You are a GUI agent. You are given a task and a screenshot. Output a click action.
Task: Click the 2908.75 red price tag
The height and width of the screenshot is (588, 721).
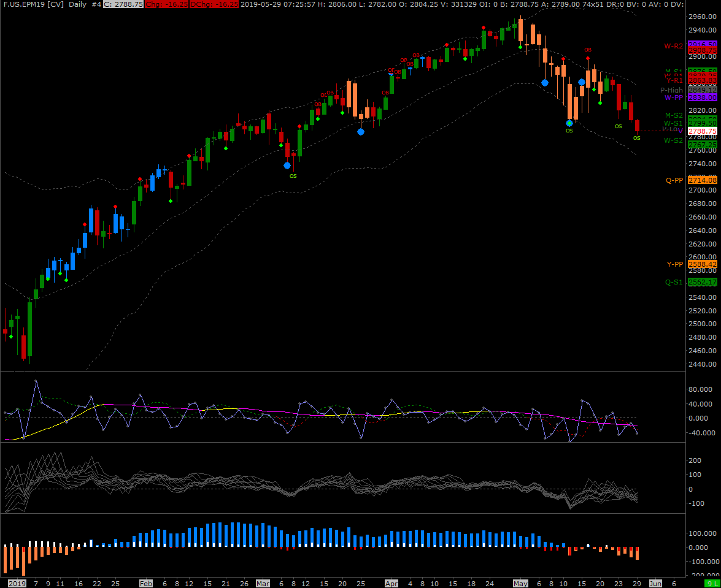click(x=702, y=50)
